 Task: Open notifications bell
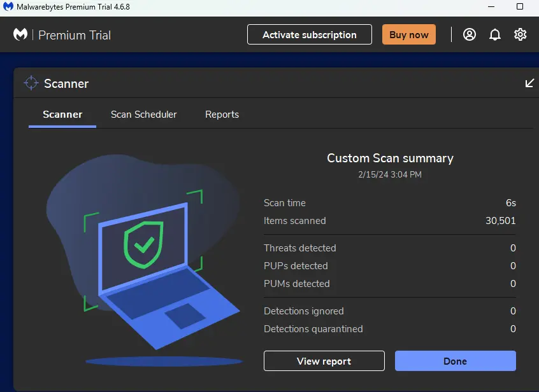click(494, 34)
